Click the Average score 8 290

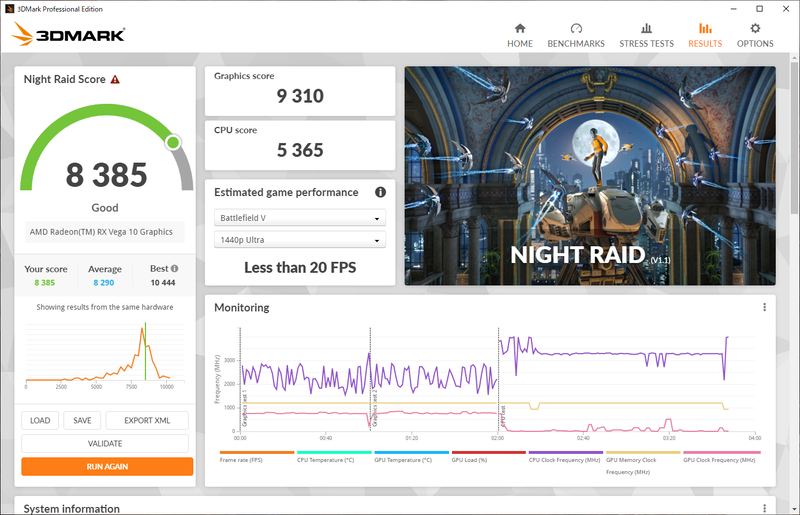(104, 283)
